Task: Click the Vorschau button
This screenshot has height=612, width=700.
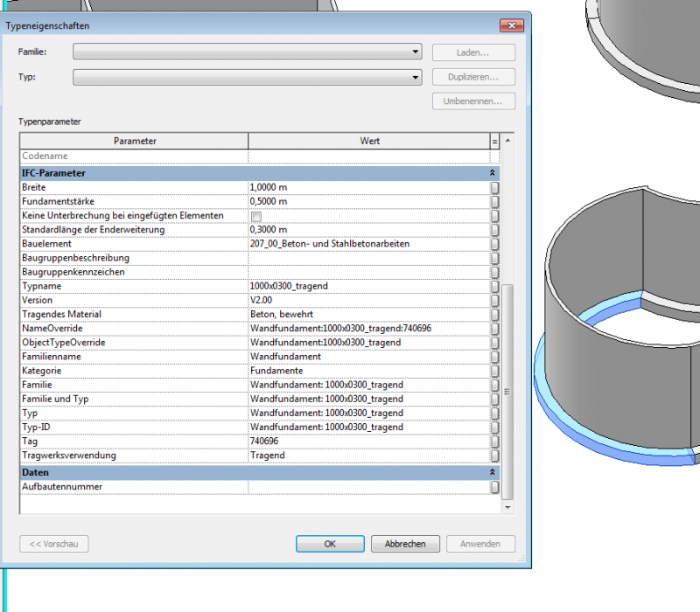Action: click(x=54, y=544)
